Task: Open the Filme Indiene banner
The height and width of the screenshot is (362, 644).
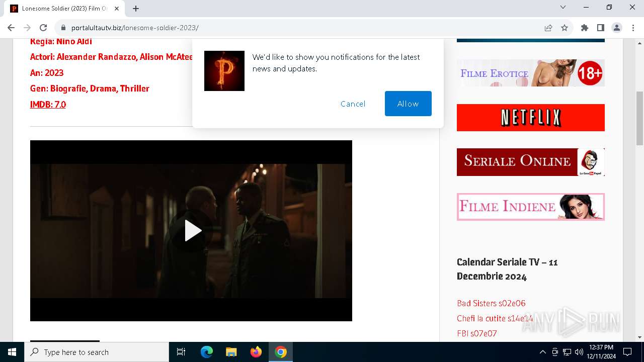Action: pyautogui.click(x=531, y=207)
